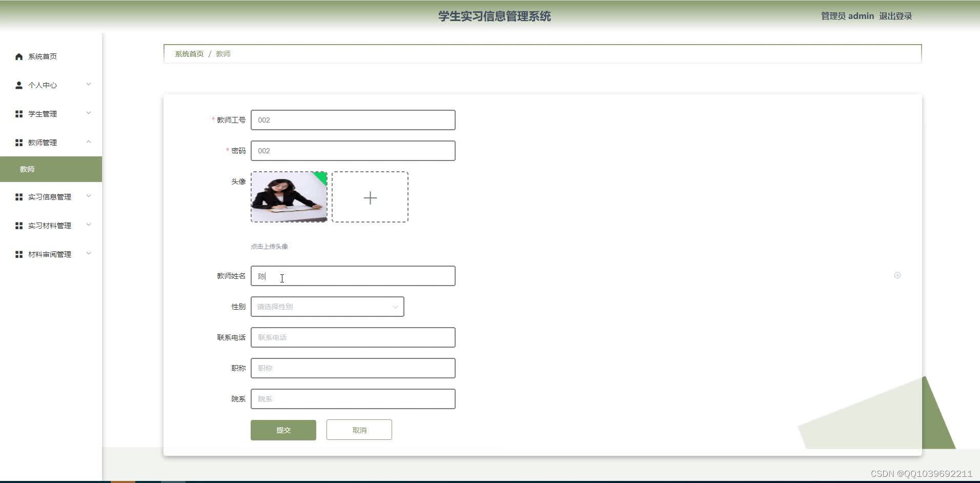Focus the 密码 input field
The height and width of the screenshot is (483, 980).
(x=353, y=151)
